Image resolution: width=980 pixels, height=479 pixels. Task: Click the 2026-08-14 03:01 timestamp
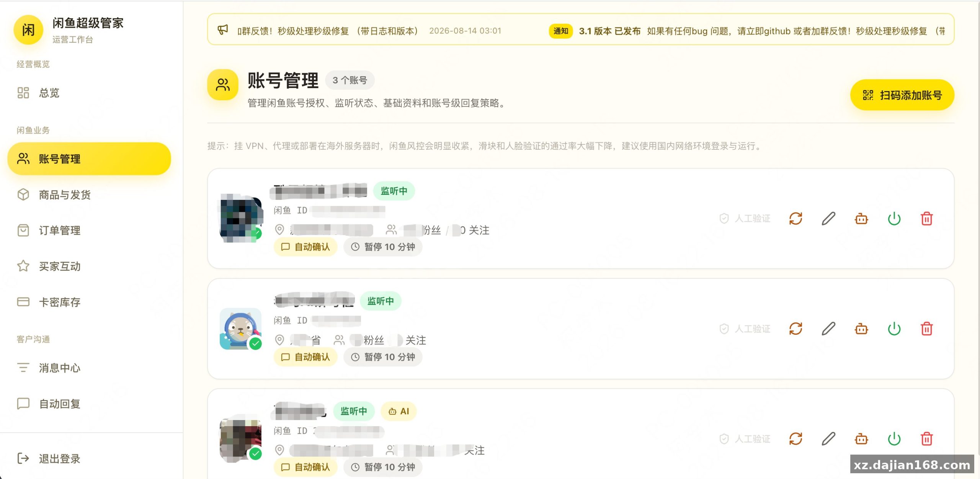click(465, 31)
